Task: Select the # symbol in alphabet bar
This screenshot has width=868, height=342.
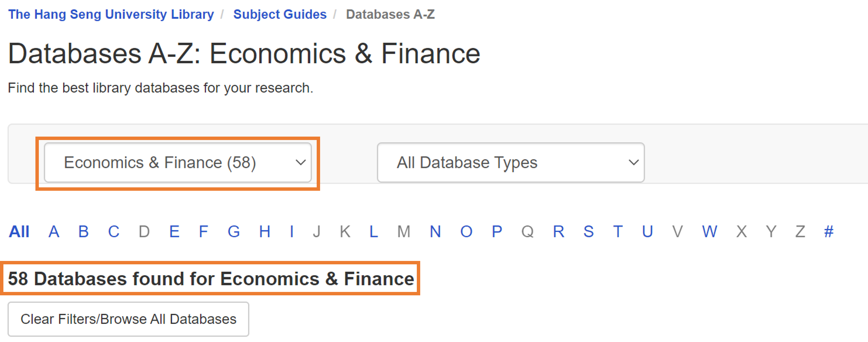Action: [828, 232]
